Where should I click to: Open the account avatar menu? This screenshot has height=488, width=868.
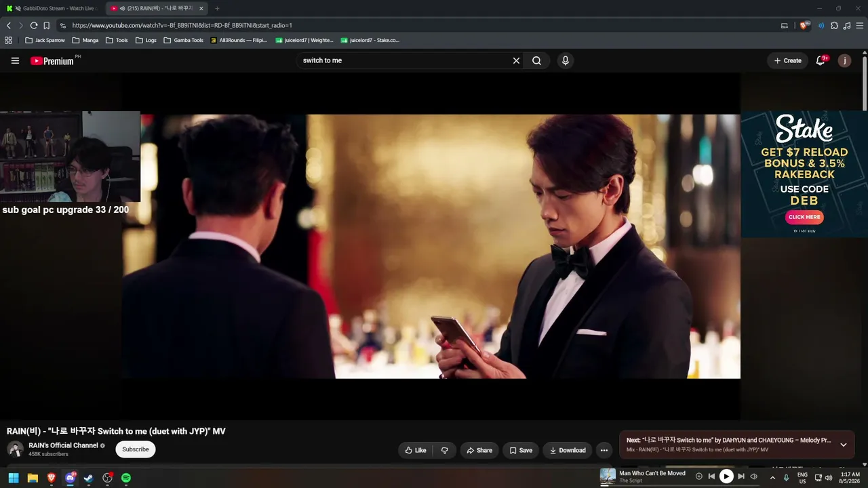point(844,61)
